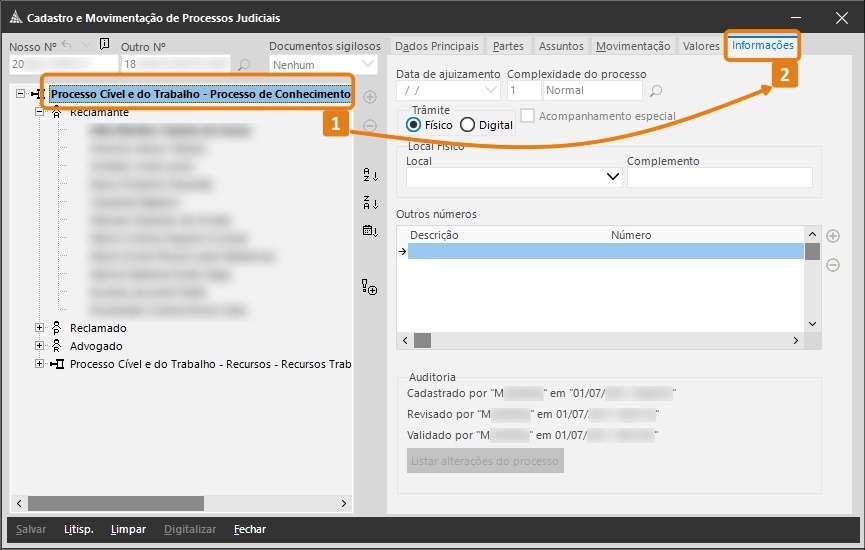Open complexity lookup magnifier beside Normal field
The width and height of the screenshot is (865, 550).
pyautogui.click(x=656, y=91)
